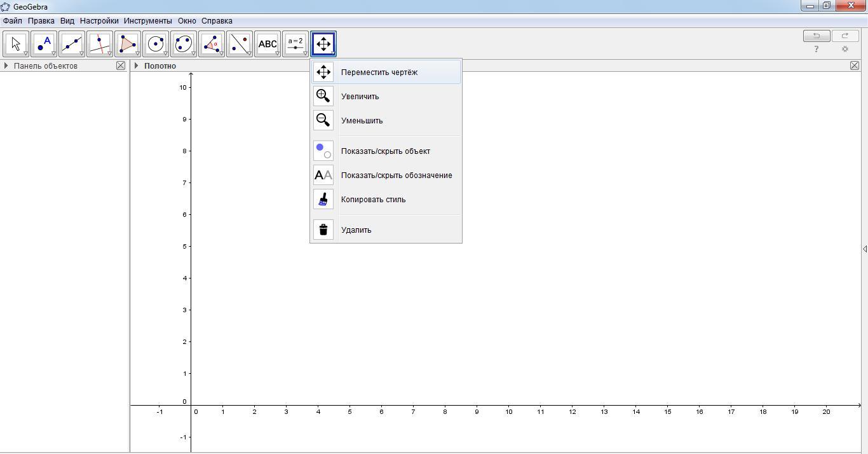Pick Показать/скрыть объект in the menu
The height and width of the screenshot is (454, 868).
tap(386, 151)
